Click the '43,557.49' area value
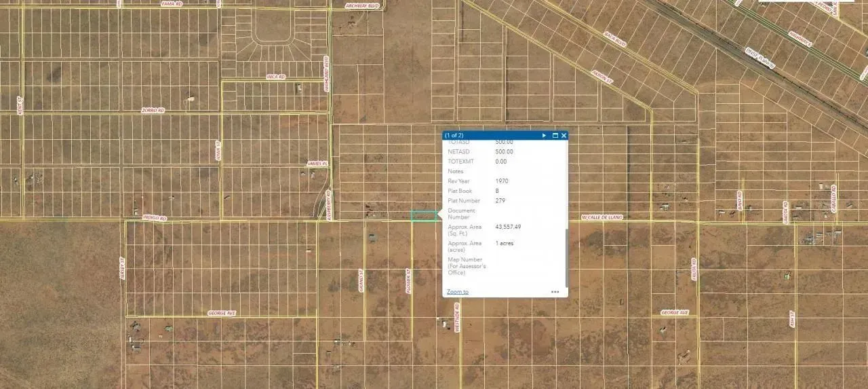The width and height of the screenshot is (868, 389). (x=508, y=227)
